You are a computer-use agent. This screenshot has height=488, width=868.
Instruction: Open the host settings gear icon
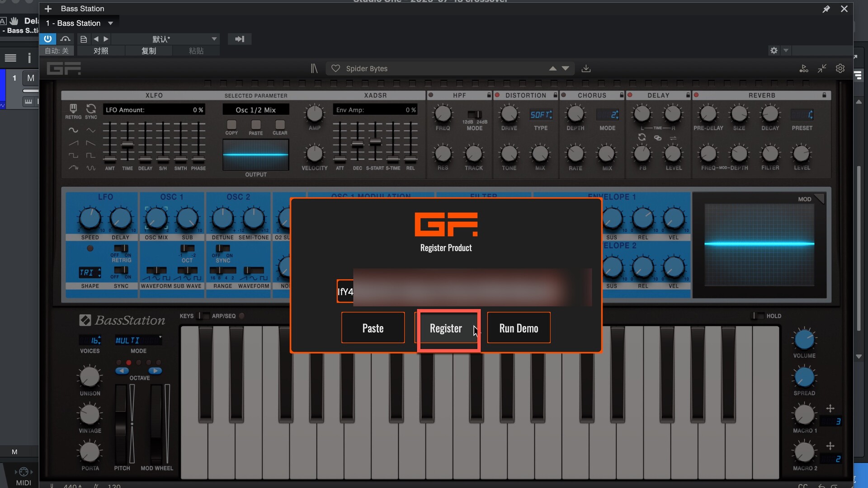(774, 51)
